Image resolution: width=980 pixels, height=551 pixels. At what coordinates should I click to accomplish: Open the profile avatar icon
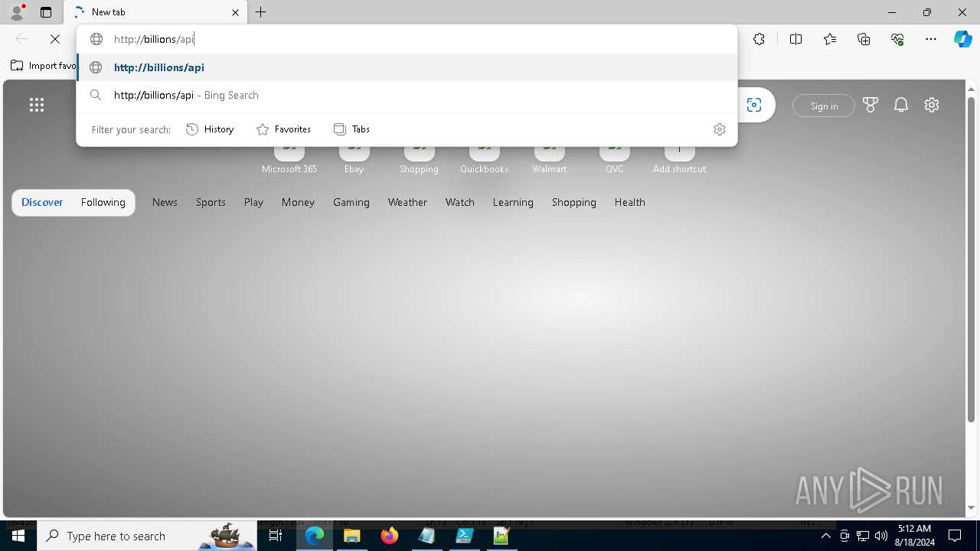(17, 12)
